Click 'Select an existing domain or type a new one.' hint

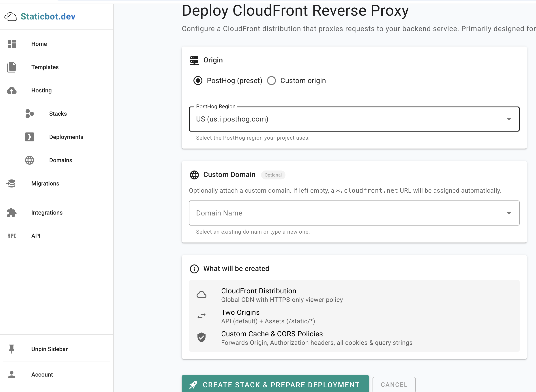253,232
